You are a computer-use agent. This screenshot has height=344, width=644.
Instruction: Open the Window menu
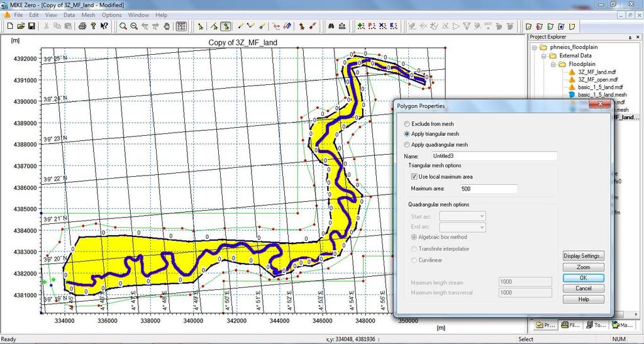tap(138, 14)
